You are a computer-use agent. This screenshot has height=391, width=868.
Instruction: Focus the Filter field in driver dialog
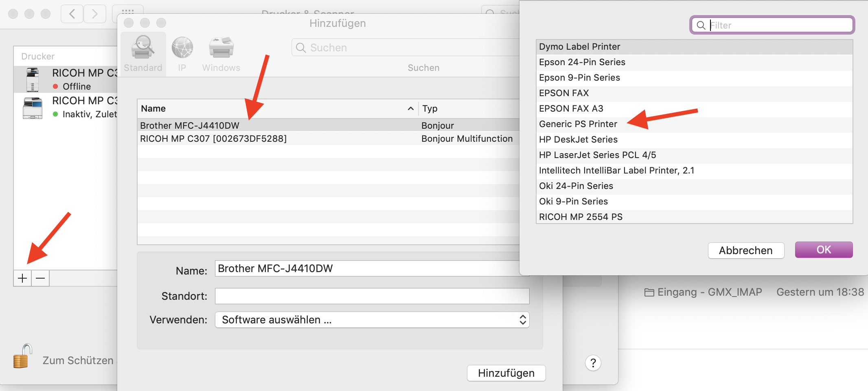click(772, 25)
